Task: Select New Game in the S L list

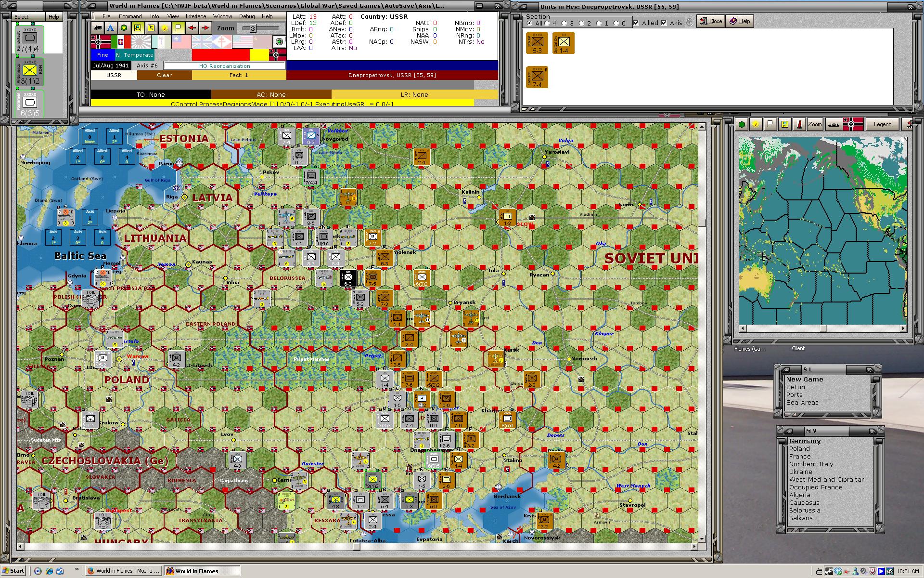Action: click(805, 380)
